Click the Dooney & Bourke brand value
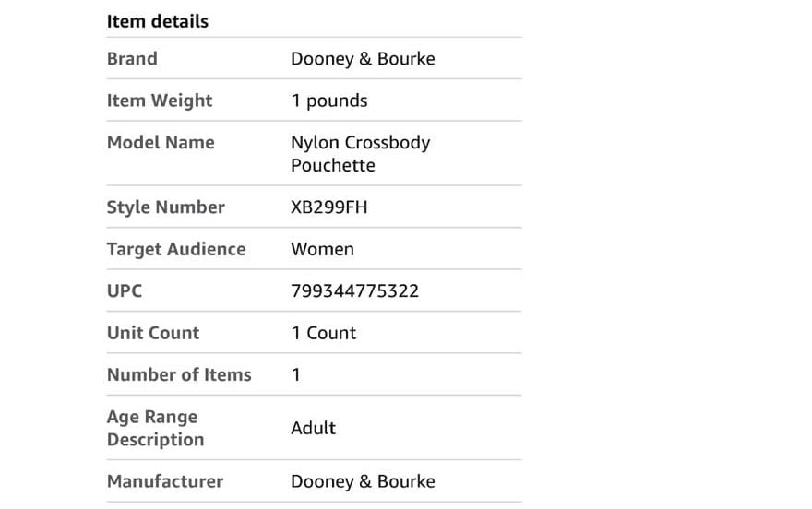The width and height of the screenshot is (812, 509). click(363, 58)
